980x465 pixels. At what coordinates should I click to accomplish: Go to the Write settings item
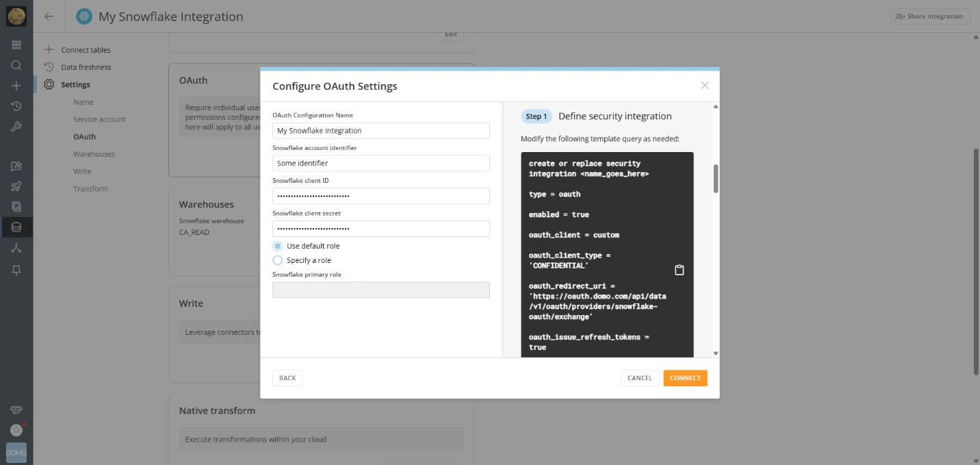pyautogui.click(x=82, y=171)
